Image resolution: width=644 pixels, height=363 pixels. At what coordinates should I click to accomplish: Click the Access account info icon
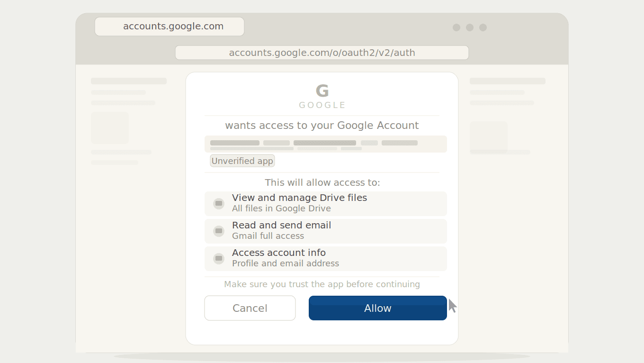(218, 259)
